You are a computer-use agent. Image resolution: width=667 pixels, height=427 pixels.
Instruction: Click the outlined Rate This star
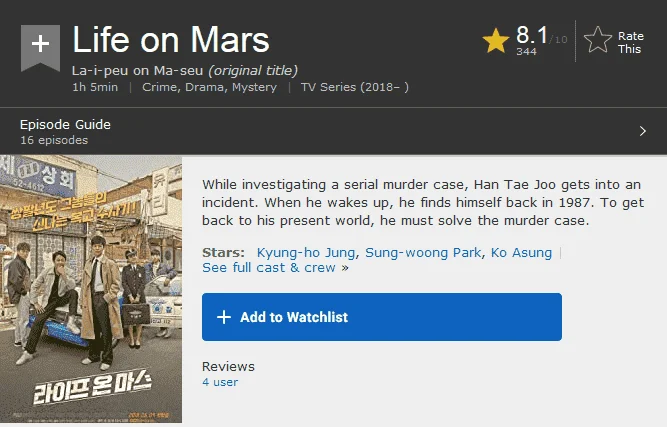[598, 40]
